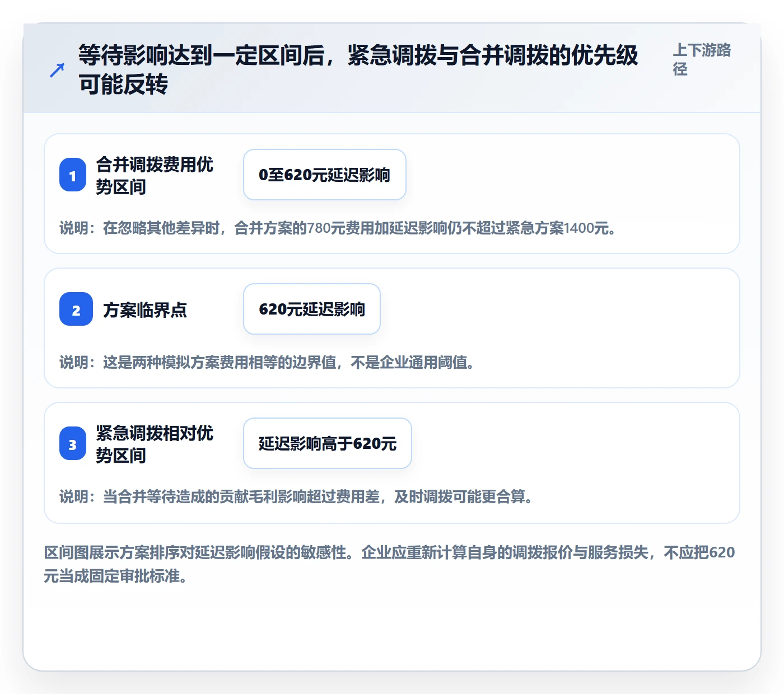Image resolution: width=784 pixels, height=694 pixels.
Task: Click the blue number 1 badge
Action: click(x=73, y=175)
